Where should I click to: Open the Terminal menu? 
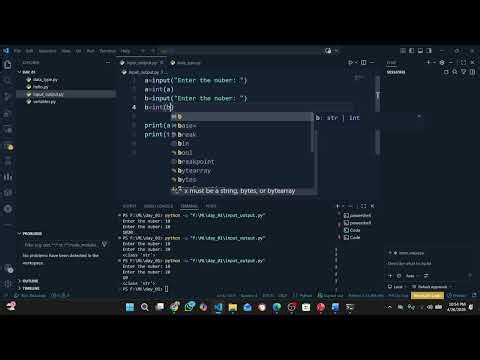[108, 51]
